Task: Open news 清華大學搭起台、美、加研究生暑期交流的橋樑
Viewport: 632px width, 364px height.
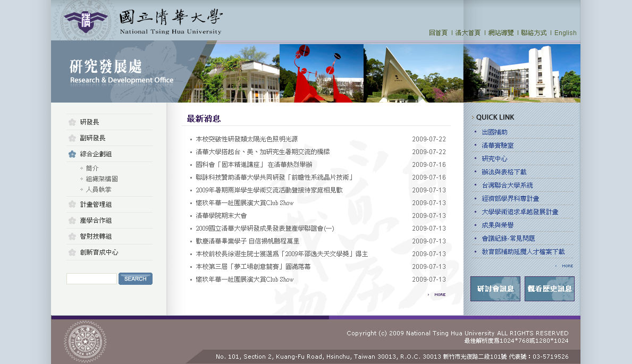Action: point(263,152)
